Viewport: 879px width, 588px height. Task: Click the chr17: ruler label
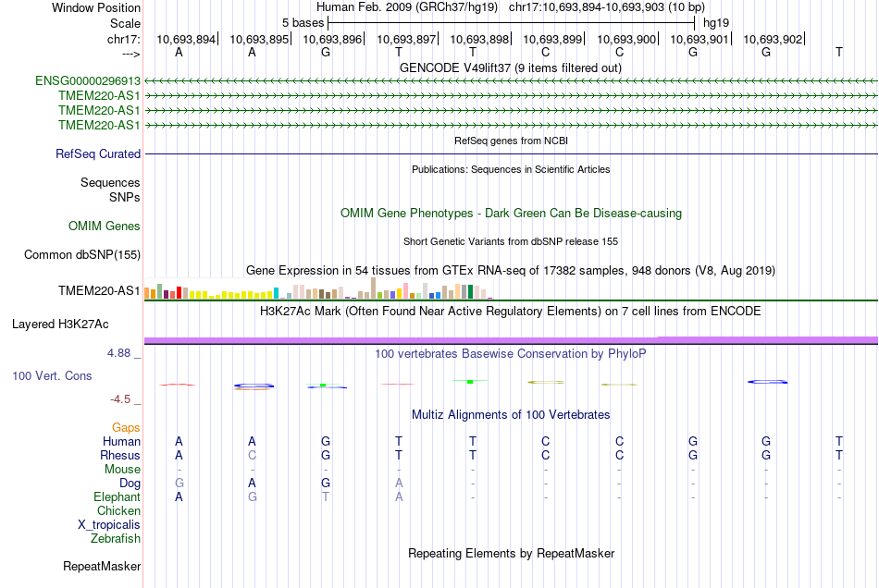point(124,39)
